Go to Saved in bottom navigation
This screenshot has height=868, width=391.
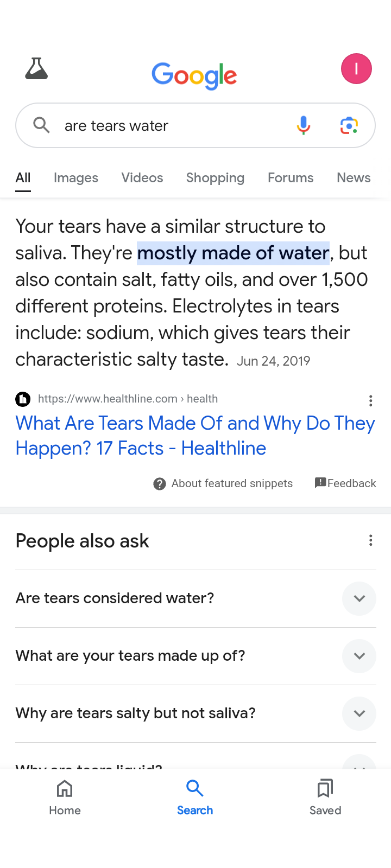[x=325, y=797]
